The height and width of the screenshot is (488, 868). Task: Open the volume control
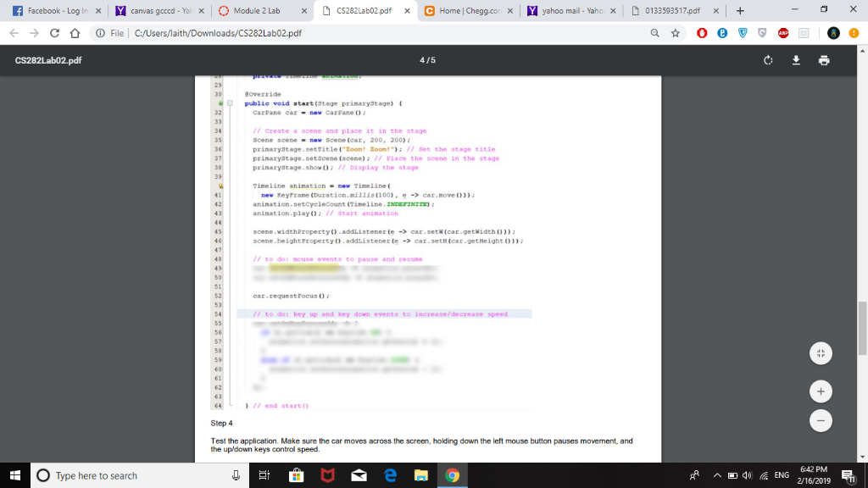pyautogui.click(x=748, y=475)
